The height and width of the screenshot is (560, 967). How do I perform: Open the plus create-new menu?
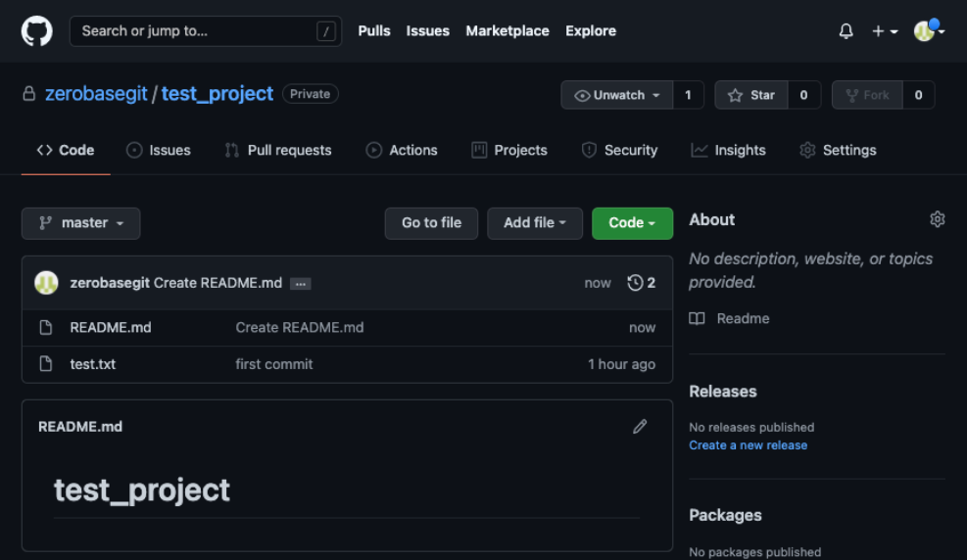884,31
